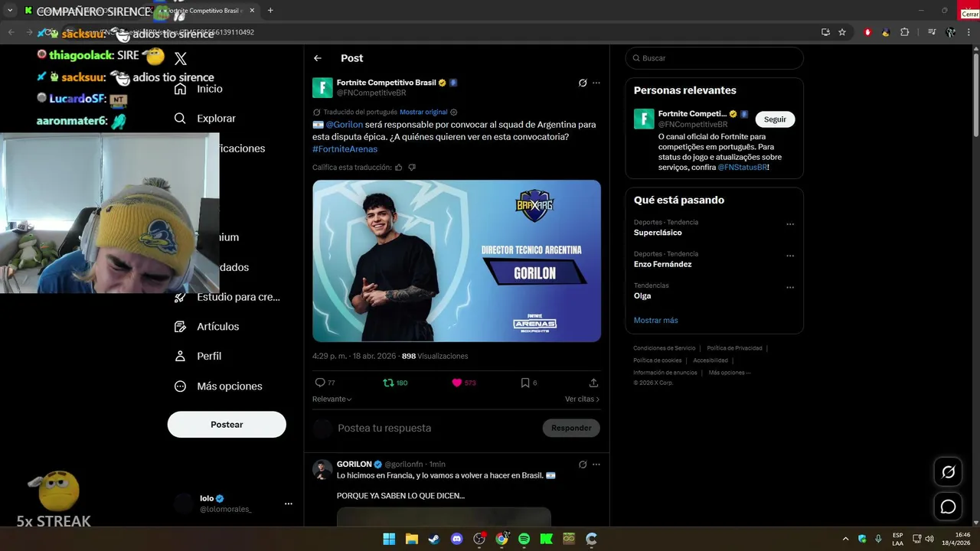Open Más opciones in the sidebar
This screenshot has width=980, height=551.
pos(218,386)
